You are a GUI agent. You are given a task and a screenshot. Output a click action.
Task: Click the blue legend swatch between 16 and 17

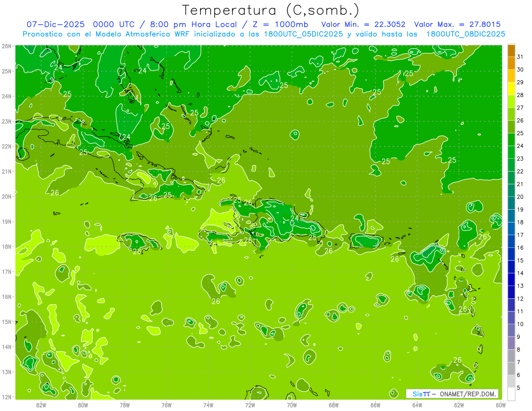[511, 241]
